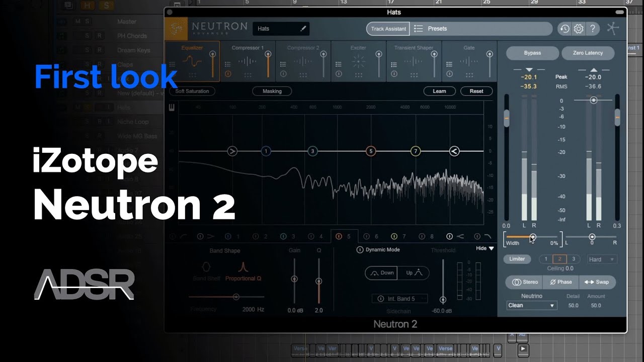Click the pencil icon to rename Hats

coord(303,29)
